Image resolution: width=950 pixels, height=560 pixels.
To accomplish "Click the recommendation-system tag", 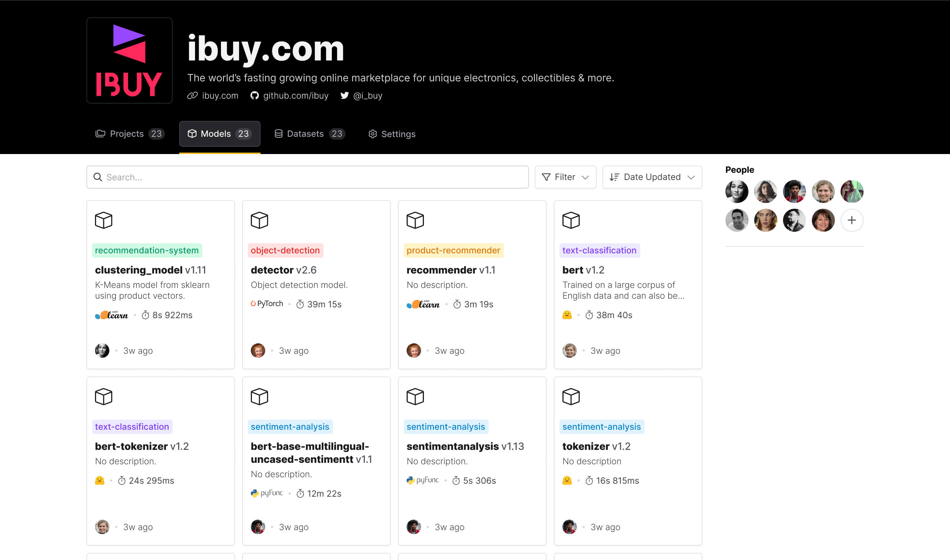I will [147, 250].
